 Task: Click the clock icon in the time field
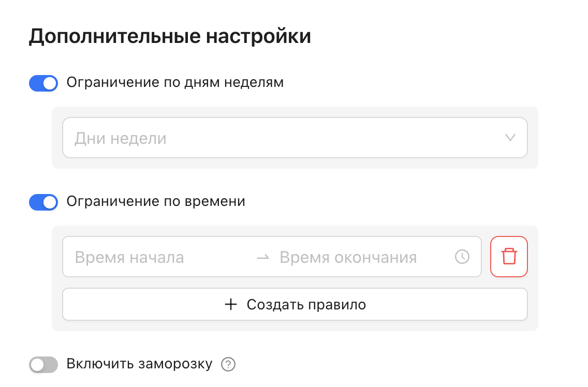pyautogui.click(x=462, y=257)
